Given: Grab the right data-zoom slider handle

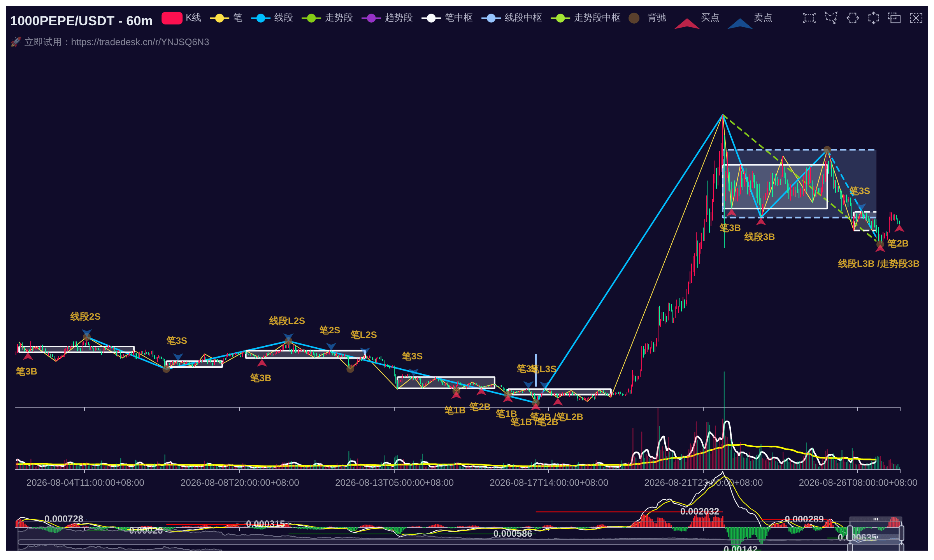Looking at the screenshot, I should coord(901,533).
